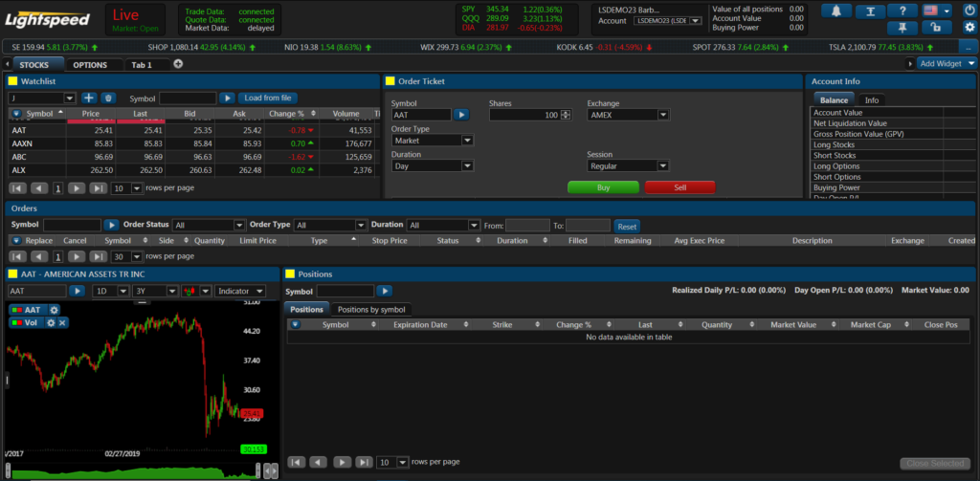Image resolution: width=980 pixels, height=481 pixels.
Task: Click the Watchlist symbol go arrow
Action: click(x=227, y=98)
